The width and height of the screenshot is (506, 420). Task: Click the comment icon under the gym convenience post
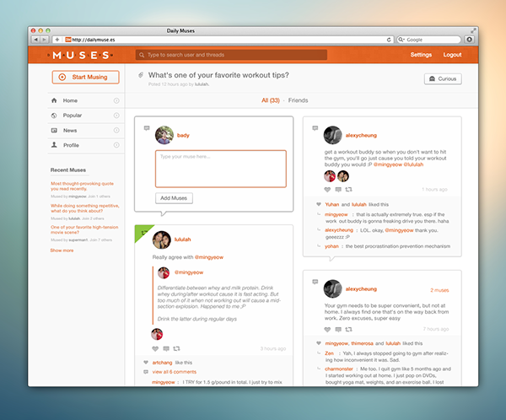pos(338,329)
